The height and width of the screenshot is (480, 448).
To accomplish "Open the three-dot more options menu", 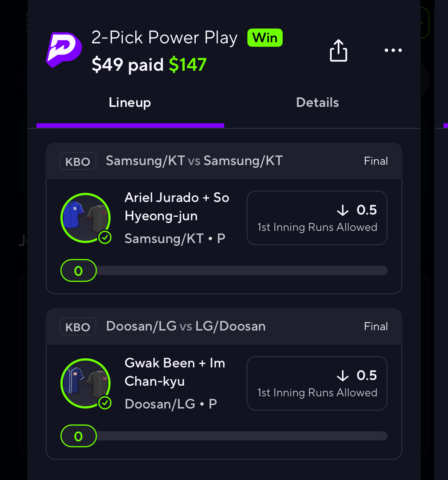I will [393, 50].
